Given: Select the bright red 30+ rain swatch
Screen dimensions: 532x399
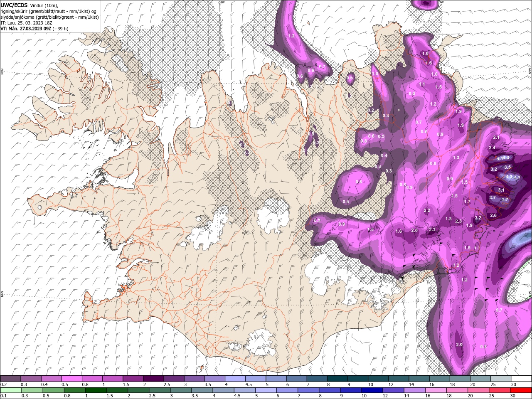Looking at the screenshot, I should [522, 390].
